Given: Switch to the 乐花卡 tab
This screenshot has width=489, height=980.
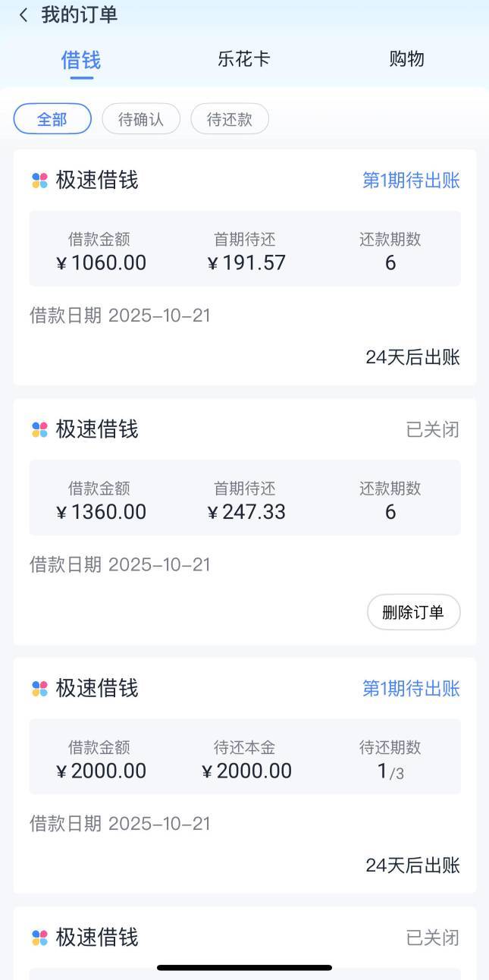Looking at the screenshot, I should point(243,59).
